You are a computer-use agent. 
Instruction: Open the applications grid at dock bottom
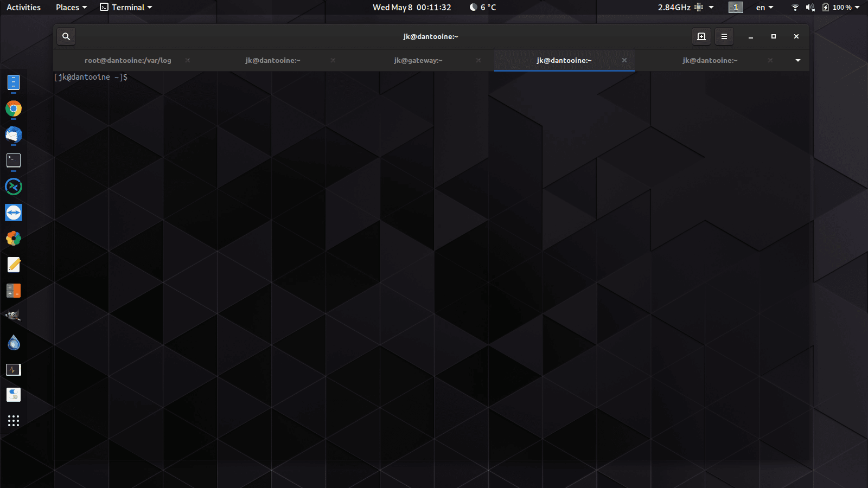click(13, 421)
